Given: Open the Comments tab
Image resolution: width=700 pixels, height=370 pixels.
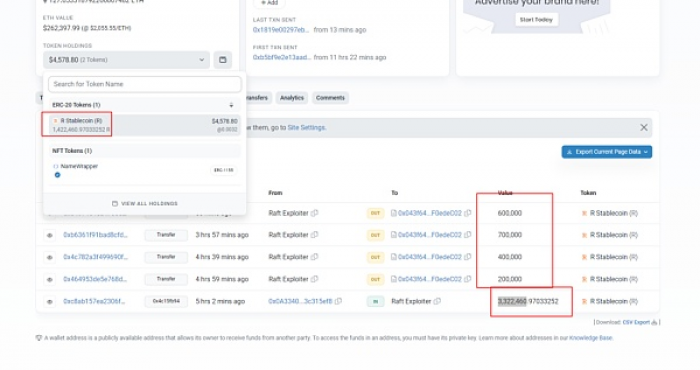Looking at the screenshot, I should point(330,98).
